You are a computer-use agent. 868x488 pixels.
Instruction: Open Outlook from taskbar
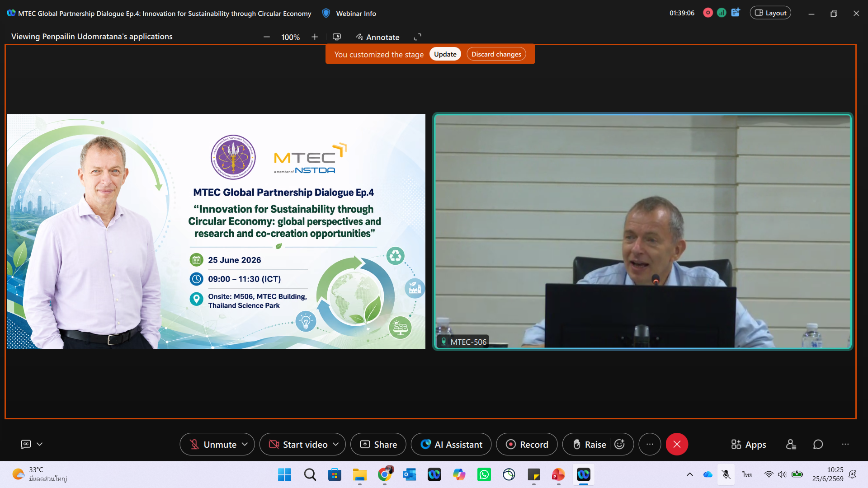pyautogui.click(x=410, y=475)
